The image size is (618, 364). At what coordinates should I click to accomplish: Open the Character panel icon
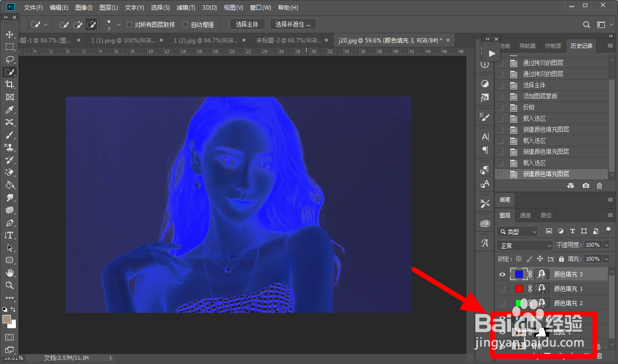point(485,137)
